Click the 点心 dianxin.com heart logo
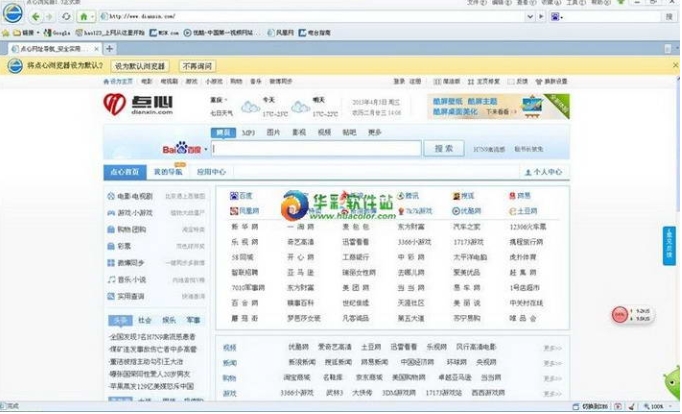The width and height of the screenshot is (682, 414). (x=138, y=105)
